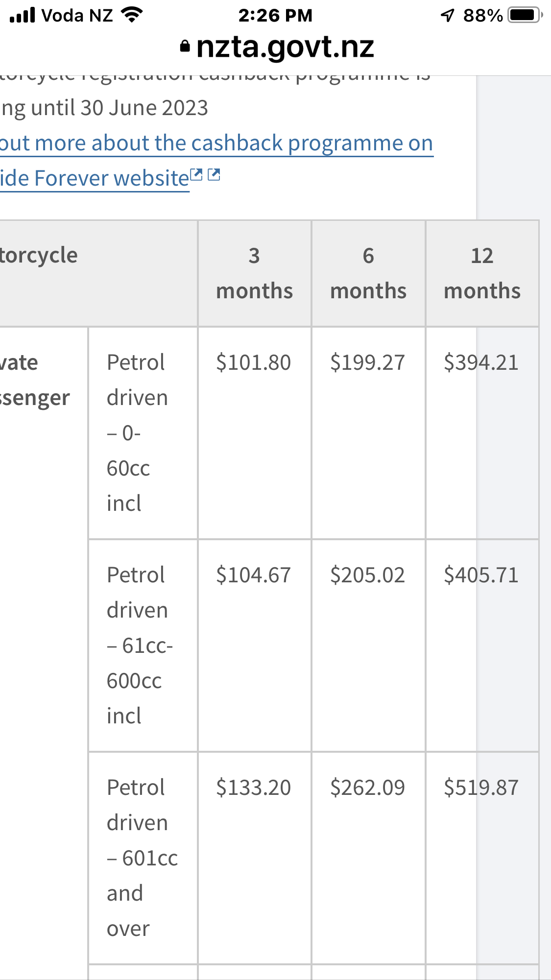Select the 12 months column header
The width and height of the screenshot is (551, 980).
482,273
